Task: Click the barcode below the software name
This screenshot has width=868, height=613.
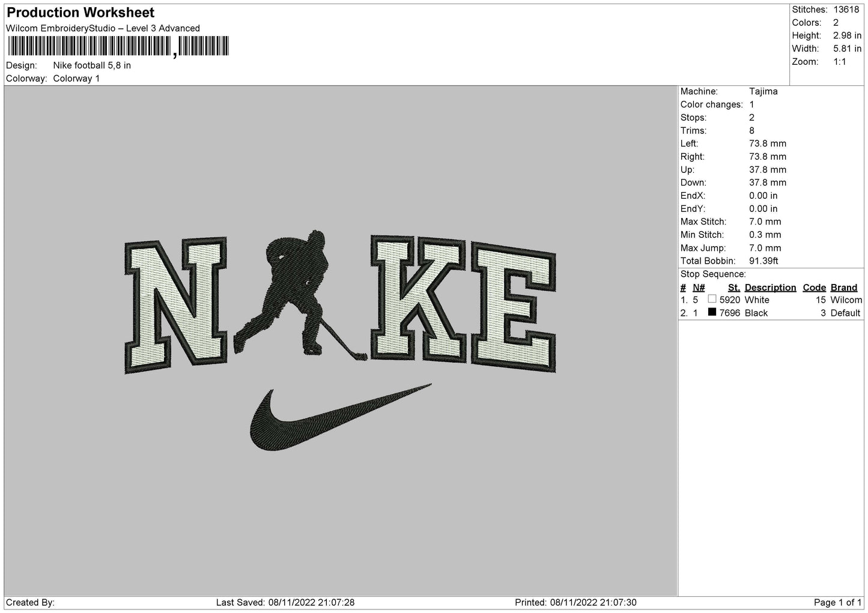Action: coord(118,46)
